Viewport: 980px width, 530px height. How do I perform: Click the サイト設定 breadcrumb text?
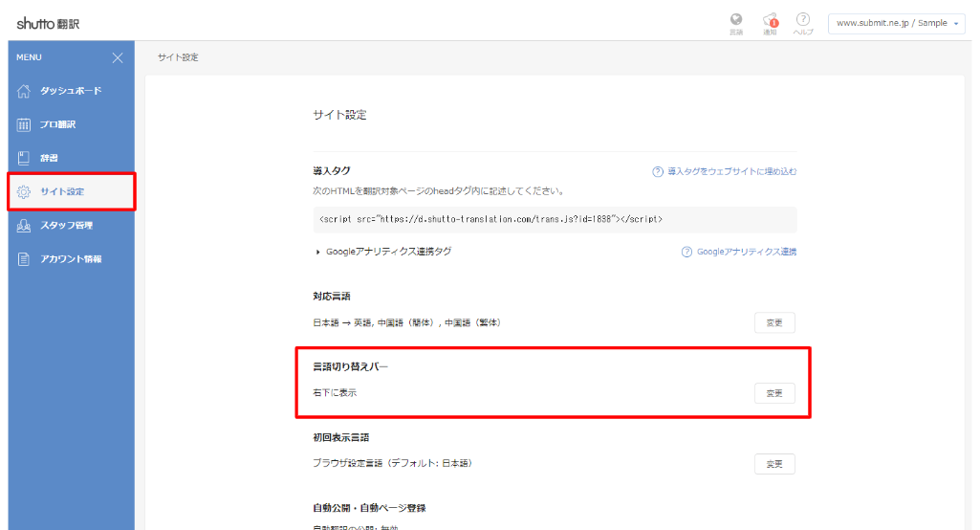click(178, 57)
